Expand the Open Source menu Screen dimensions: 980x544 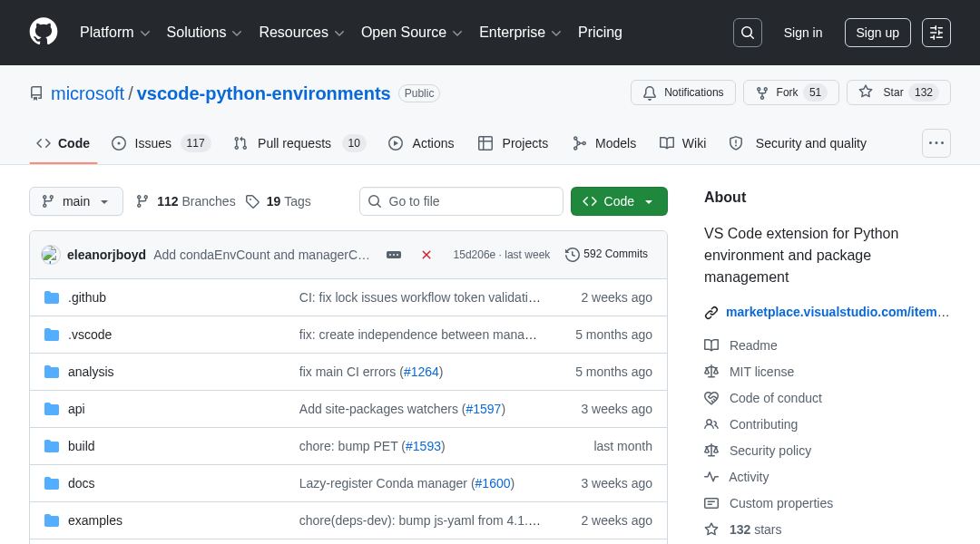411,33
